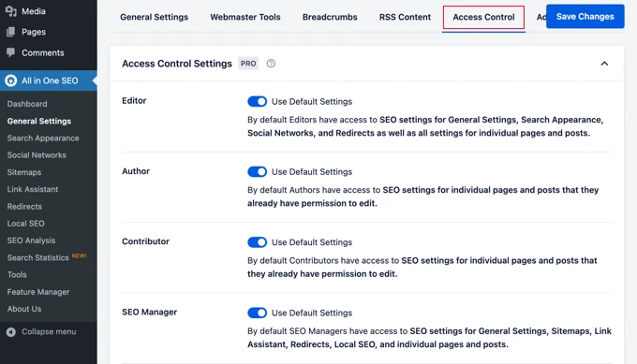The image size is (637, 364).
Task: Click the partially hidden Advanced tab
Action: tap(541, 17)
